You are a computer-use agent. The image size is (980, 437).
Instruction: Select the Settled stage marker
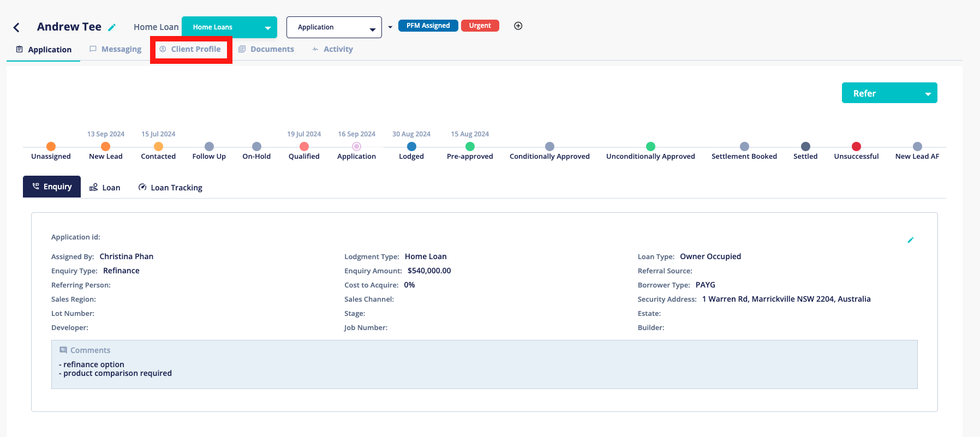[x=805, y=146]
